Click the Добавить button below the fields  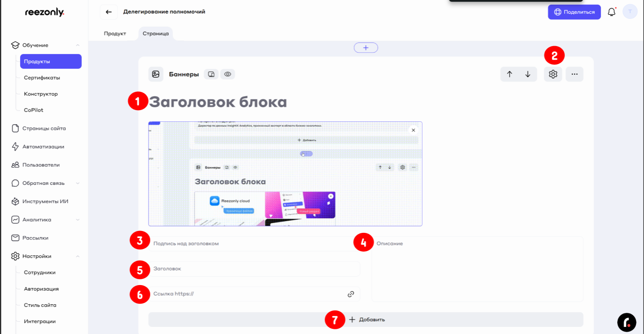point(366,319)
